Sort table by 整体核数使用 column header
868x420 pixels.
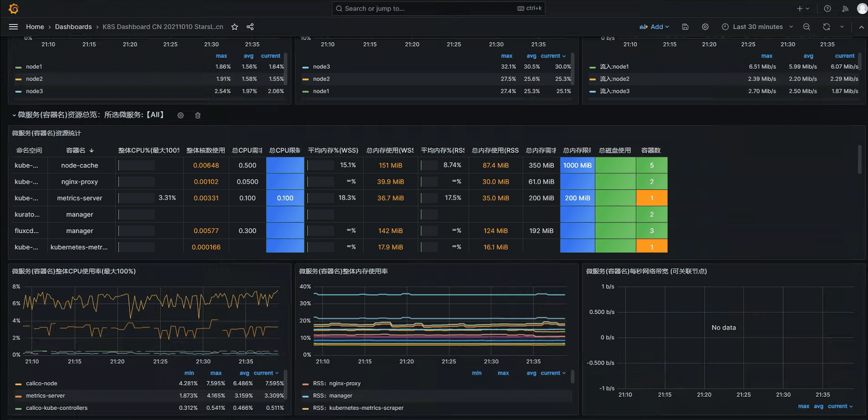pyautogui.click(x=205, y=150)
